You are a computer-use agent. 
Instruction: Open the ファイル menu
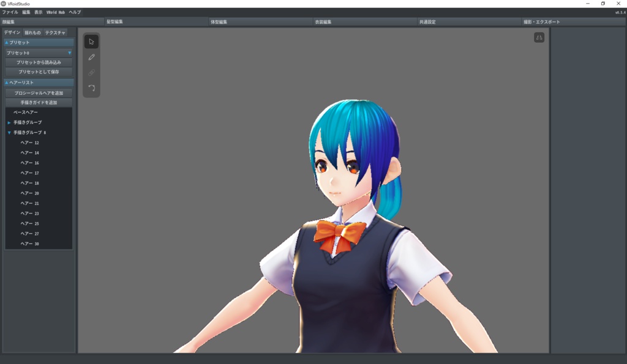click(10, 12)
